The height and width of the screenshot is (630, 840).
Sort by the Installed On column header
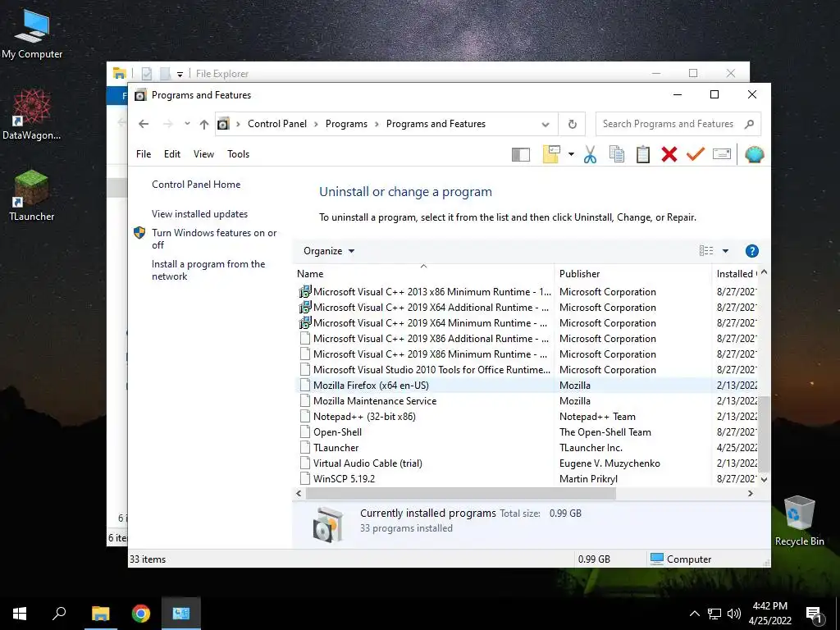[736, 274]
